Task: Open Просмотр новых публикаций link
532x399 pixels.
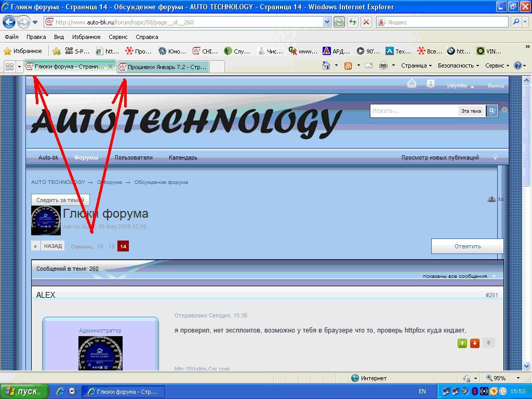Action: click(x=440, y=157)
